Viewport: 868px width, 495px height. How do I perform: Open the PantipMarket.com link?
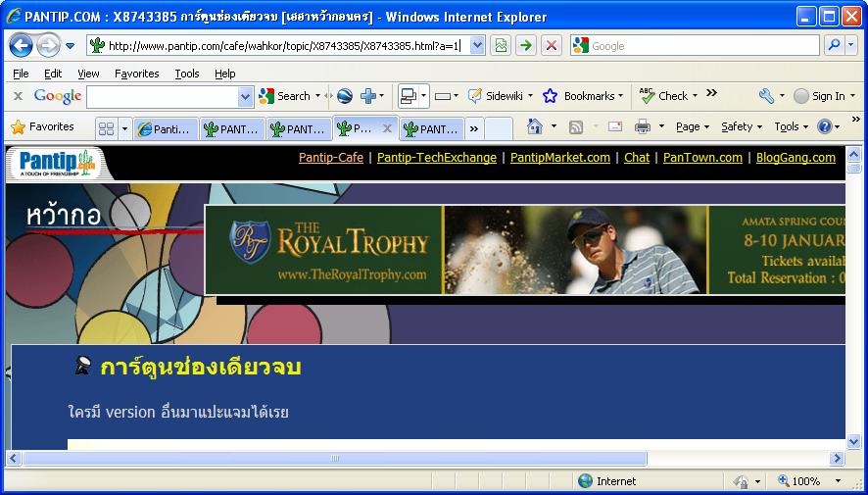point(560,158)
